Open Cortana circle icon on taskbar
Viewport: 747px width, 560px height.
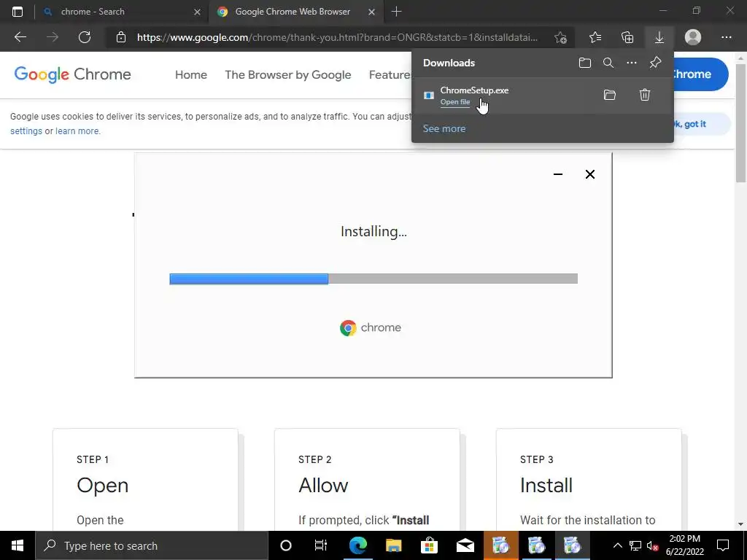[x=286, y=545]
